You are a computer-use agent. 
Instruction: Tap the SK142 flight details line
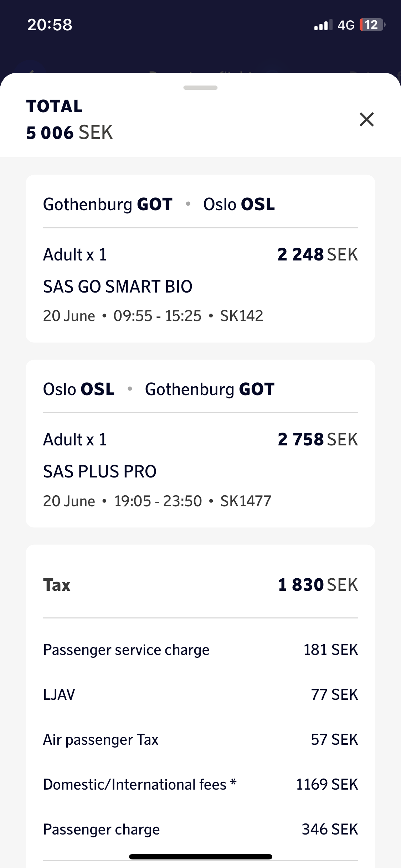(x=153, y=316)
